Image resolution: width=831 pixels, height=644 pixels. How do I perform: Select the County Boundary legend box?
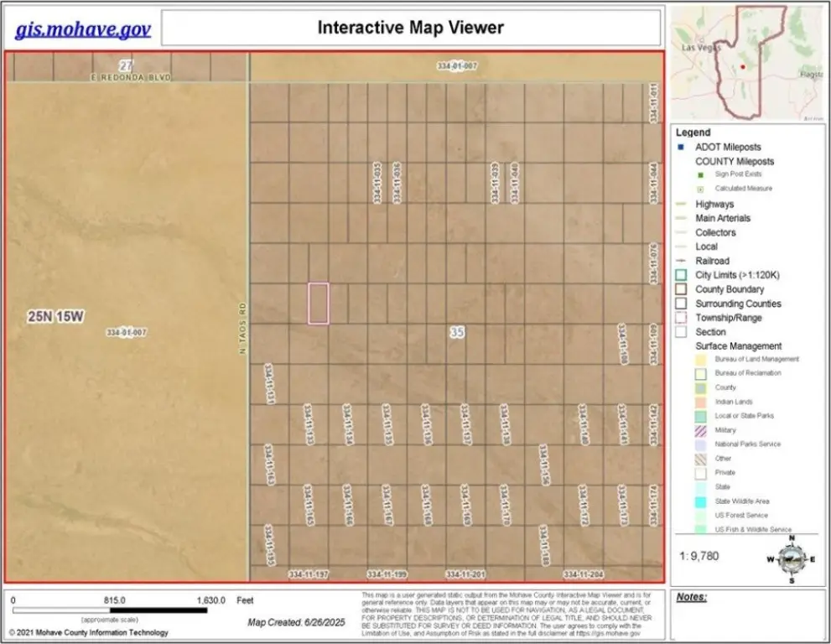tap(681, 289)
